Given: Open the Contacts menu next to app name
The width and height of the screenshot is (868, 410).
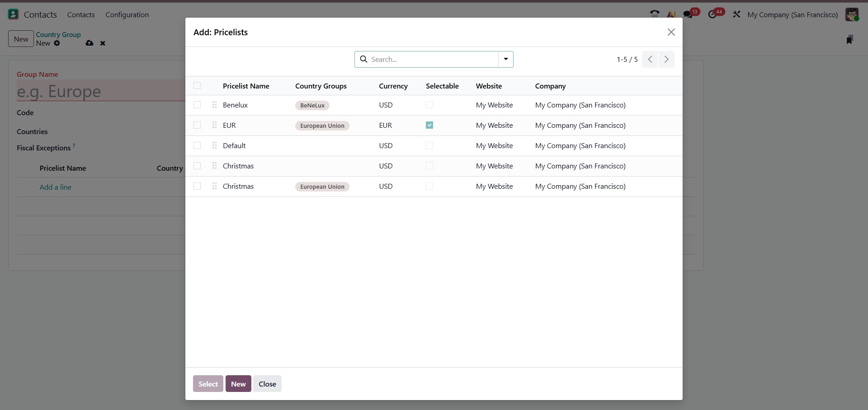Looking at the screenshot, I should [81, 14].
